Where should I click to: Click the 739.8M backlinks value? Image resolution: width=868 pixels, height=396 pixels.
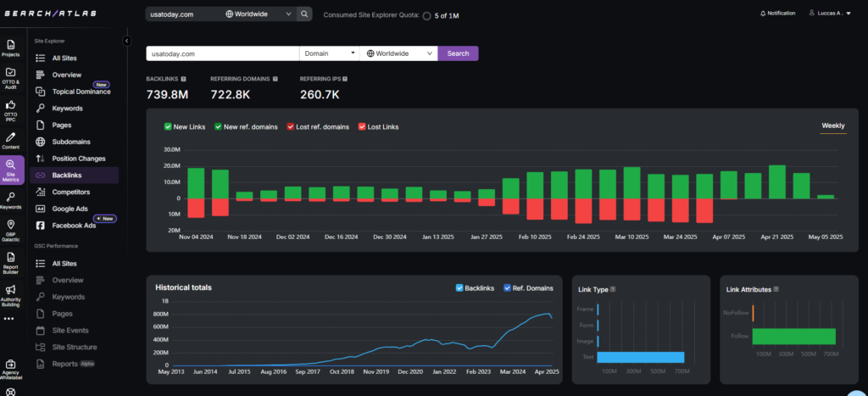[167, 95]
